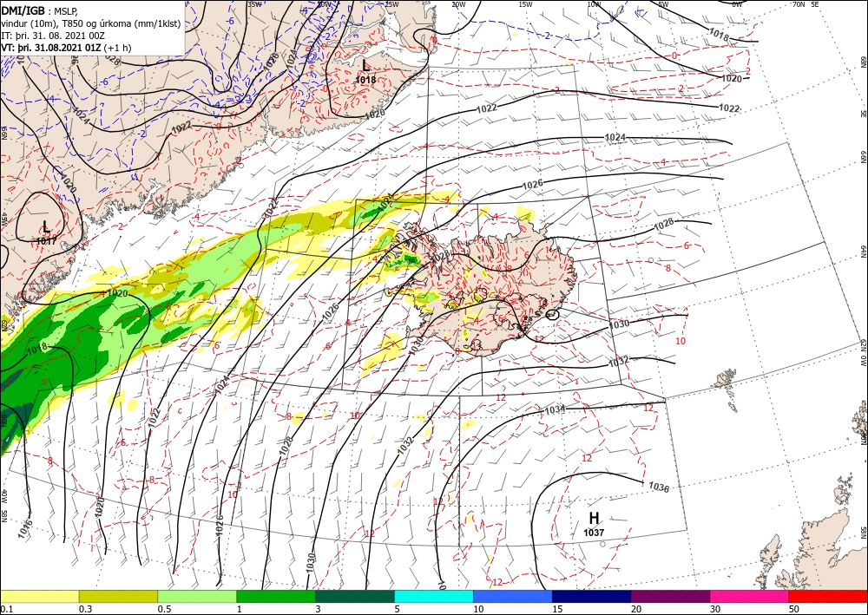The height and width of the screenshot is (615, 868).
Task: Click the '1037' high pressure value
Action: (x=594, y=533)
